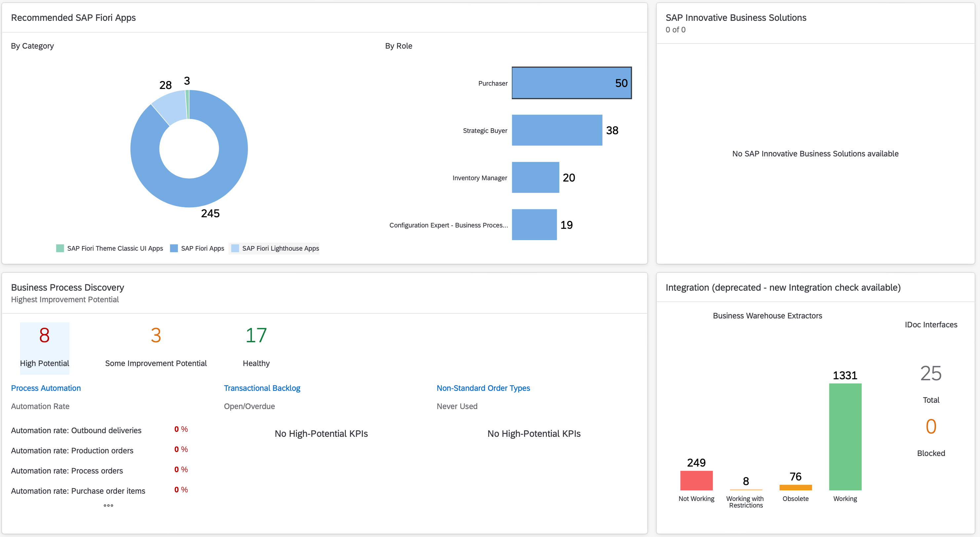The height and width of the screenshot is (537, 980).
Task: Click the No SAP Innovative Business Solutions available message
Action: 815,153
